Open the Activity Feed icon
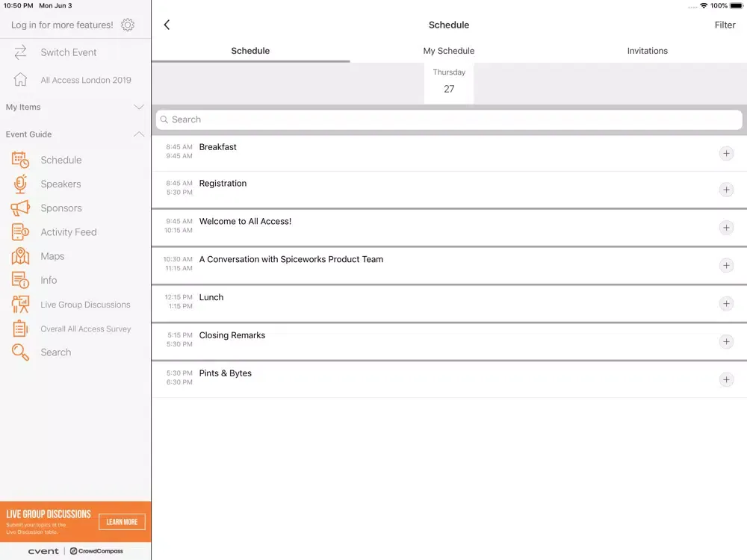 tap(20, 232)
